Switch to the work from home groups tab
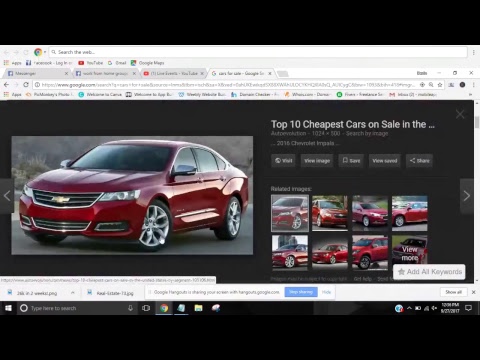 pos(105,73)
